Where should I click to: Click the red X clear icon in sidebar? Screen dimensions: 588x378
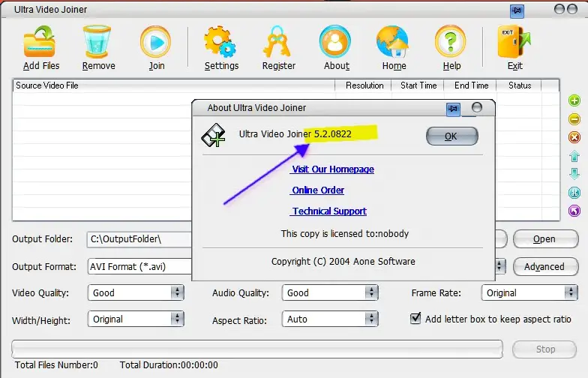pos(574,137)
